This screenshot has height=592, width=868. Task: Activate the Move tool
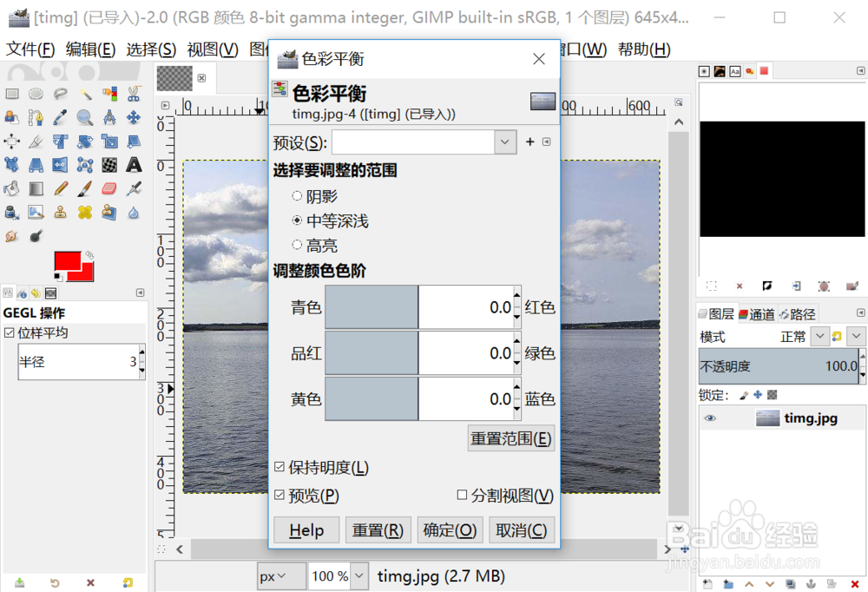pyautogui.click(x=132, y=117)
